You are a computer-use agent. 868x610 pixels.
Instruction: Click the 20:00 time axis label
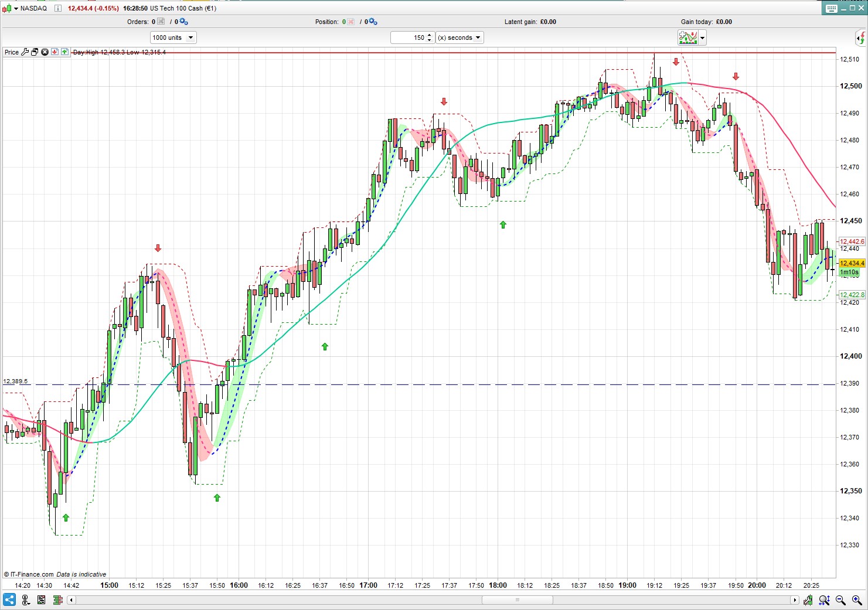[757, 585]
